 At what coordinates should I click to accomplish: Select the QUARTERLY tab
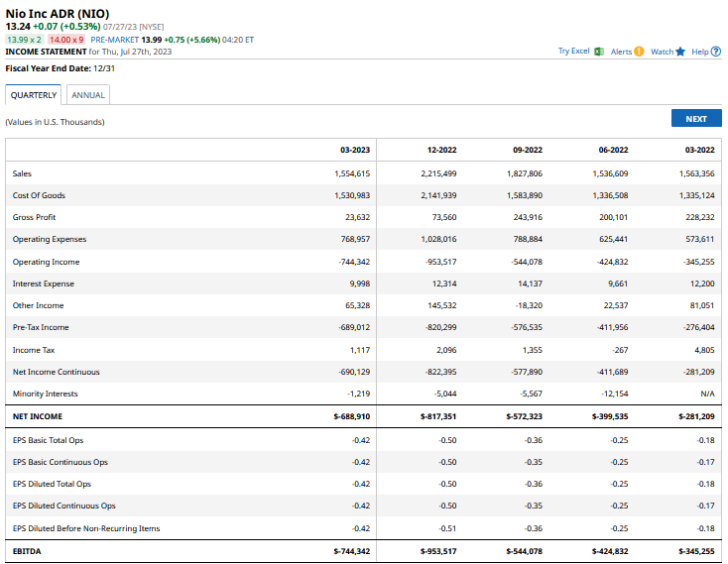[x=34, y=95]
